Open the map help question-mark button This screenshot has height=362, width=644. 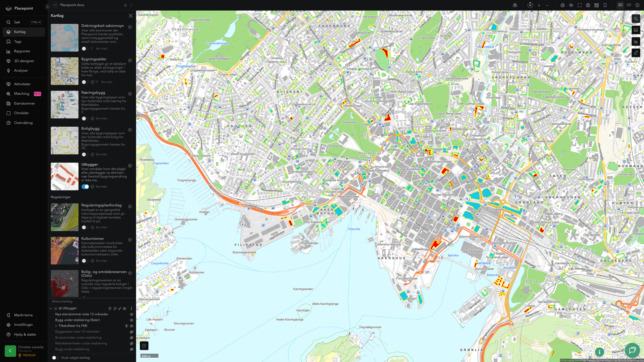click(144, 346)
